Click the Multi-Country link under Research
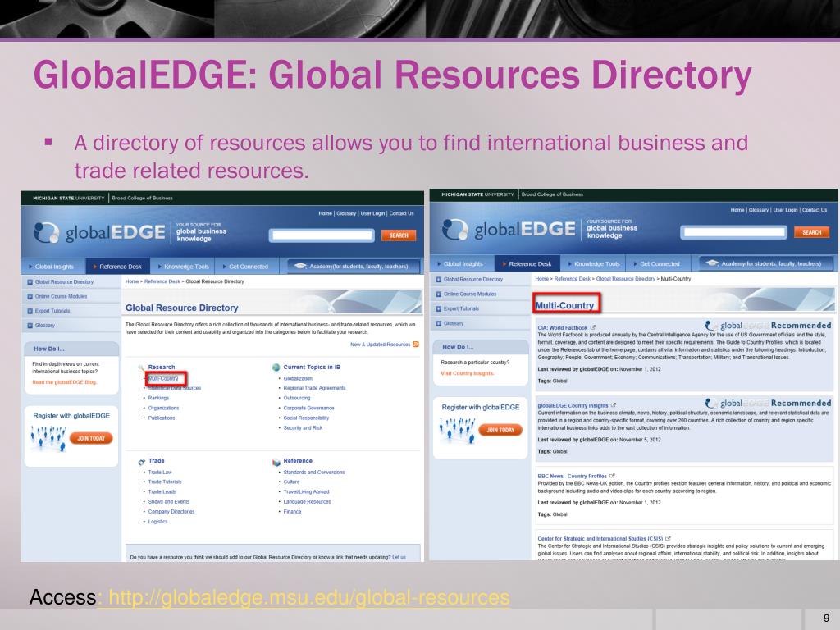The width and height of the screenshot is (840, 630). point(163,378)
